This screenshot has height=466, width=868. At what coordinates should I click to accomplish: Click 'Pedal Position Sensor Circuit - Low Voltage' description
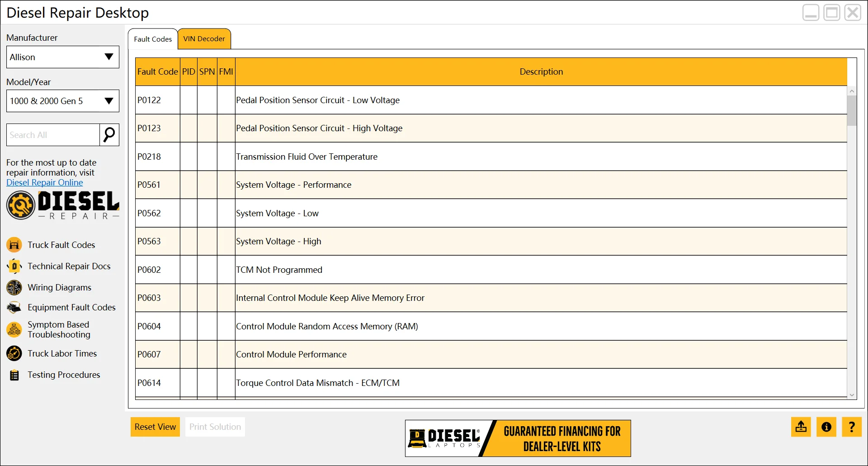click(318, 100)
